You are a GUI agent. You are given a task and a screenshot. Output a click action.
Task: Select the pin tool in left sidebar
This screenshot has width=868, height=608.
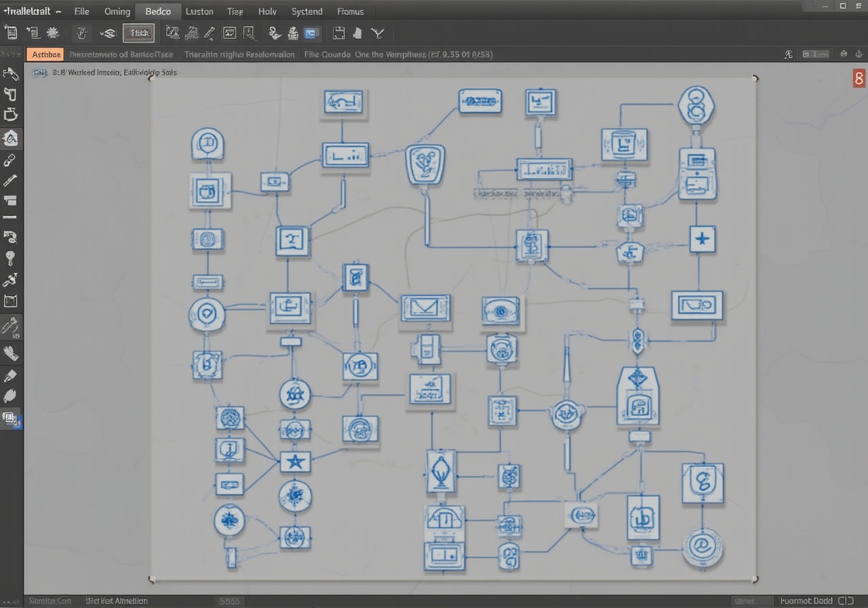pyautogui.click(x=10, y=258)
